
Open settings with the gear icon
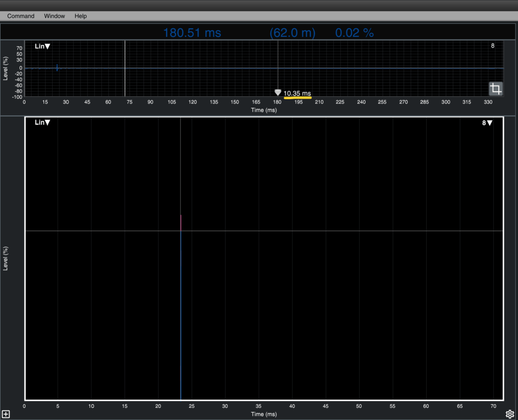(x=510, y=414)
